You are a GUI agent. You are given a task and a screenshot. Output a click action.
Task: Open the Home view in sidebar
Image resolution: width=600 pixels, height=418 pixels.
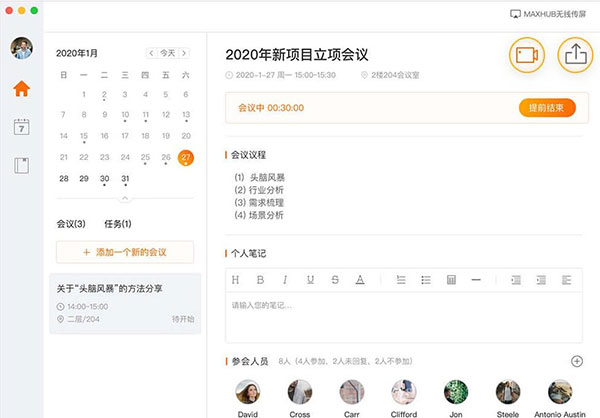21,88
